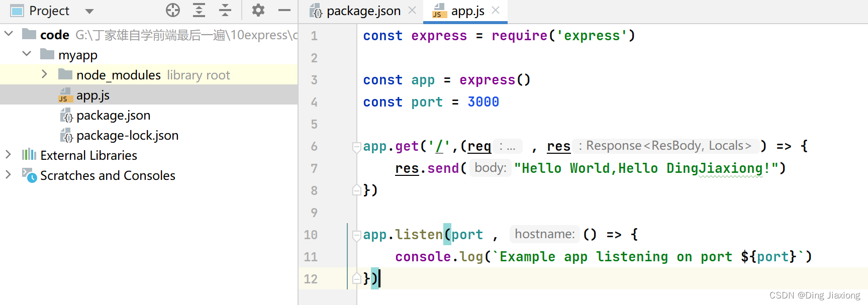Select External Libraries in the tree
Viewport: 868px width, 305px height.
click(149, 155)
